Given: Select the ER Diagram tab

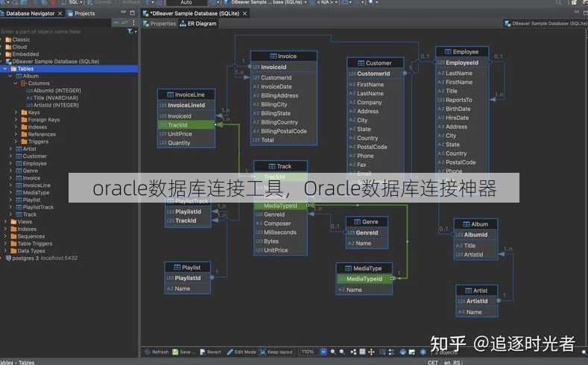Looking at the screenshot, I should pos(198,24).
